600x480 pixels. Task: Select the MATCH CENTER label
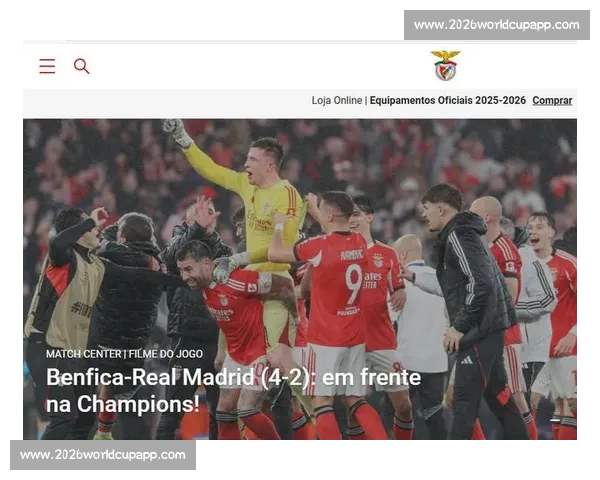click(x=83, y=354)
